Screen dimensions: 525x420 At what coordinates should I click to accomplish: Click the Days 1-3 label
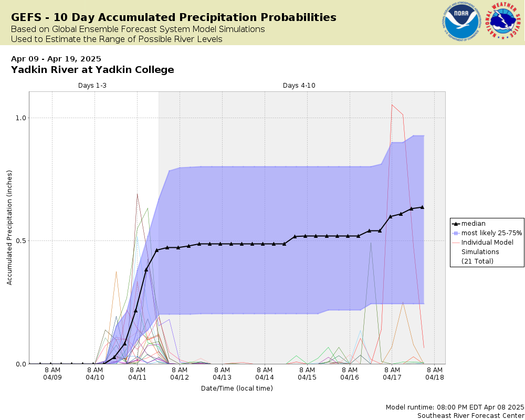(92, 86)
